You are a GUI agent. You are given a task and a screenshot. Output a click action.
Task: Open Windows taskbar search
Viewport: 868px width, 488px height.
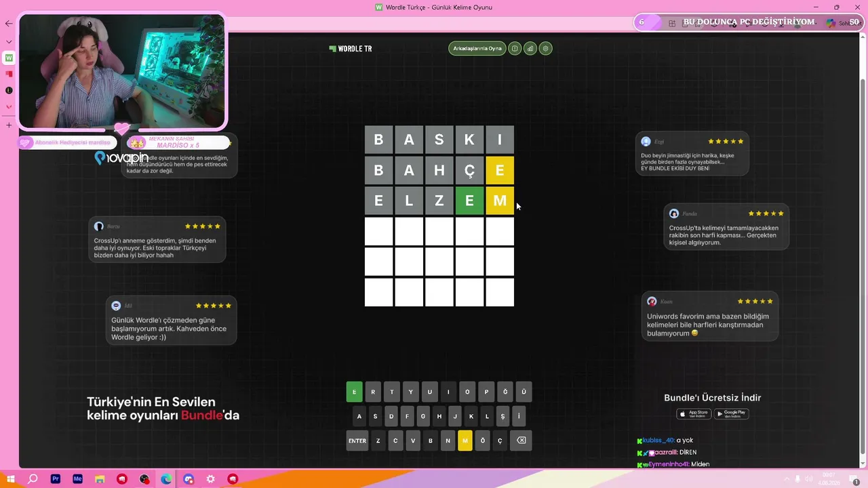33,479
